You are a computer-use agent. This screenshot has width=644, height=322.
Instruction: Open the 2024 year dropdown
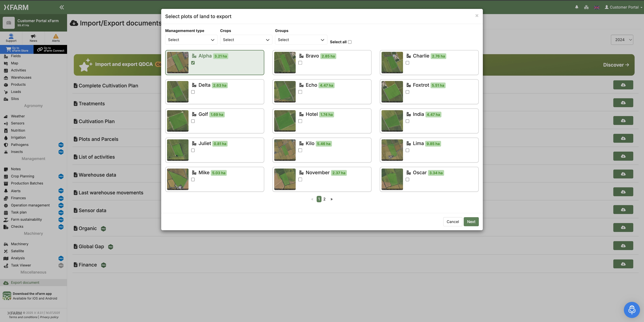(x=622, y=40)
